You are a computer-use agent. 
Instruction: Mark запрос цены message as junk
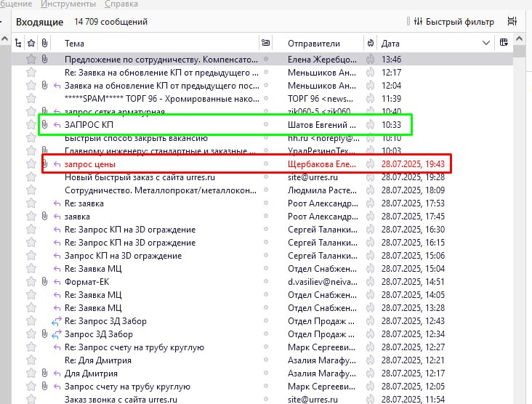pyautogui.click(x=371, y=163)
